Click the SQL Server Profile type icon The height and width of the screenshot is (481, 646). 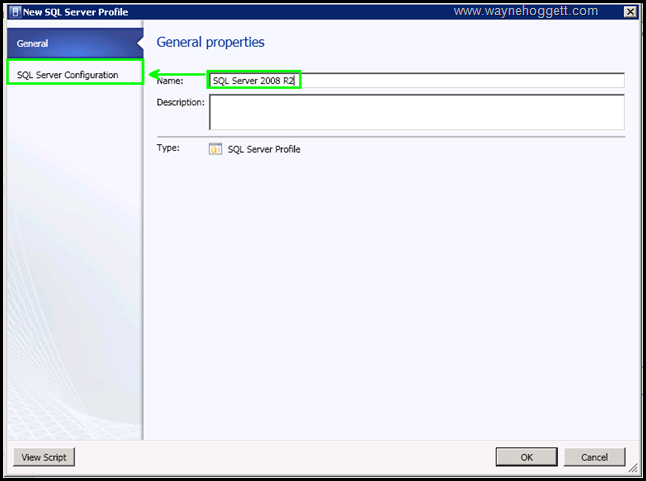point(215,149)
